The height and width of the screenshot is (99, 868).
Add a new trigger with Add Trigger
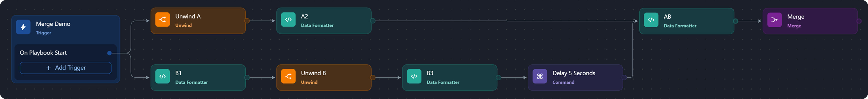tap(66, 68)
